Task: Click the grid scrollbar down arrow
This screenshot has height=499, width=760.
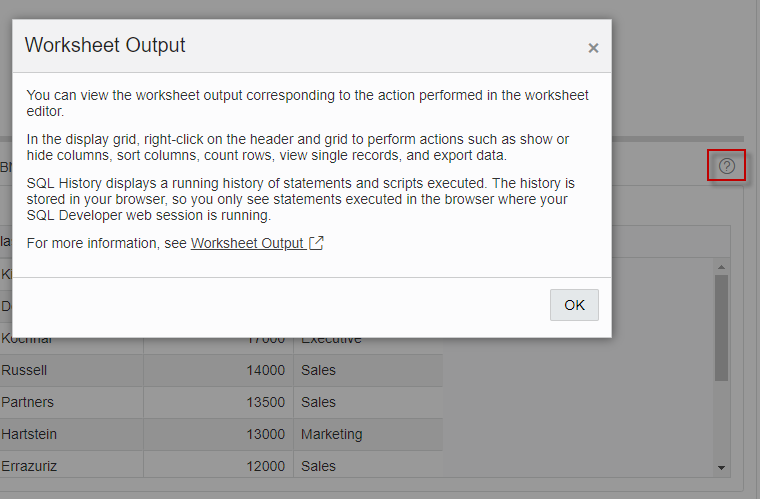Action: 721,467
